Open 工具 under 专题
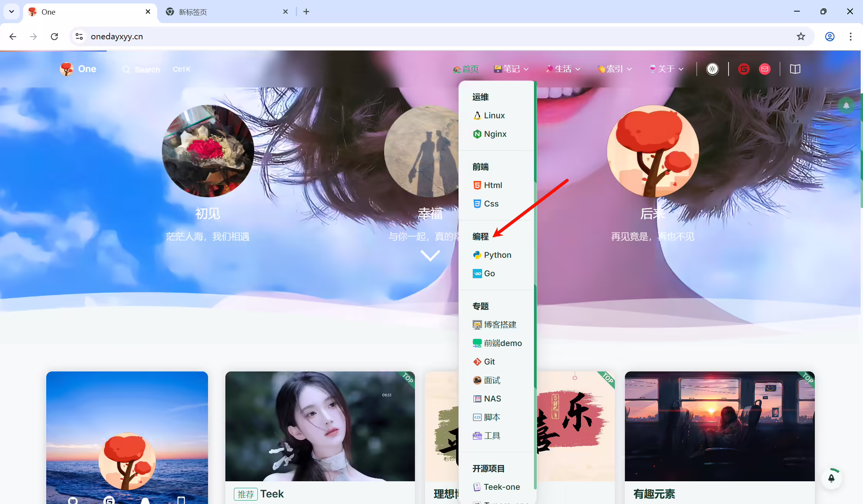Image resolution: width=863 pixels, height=504 pixels. [x=487, y=436]
